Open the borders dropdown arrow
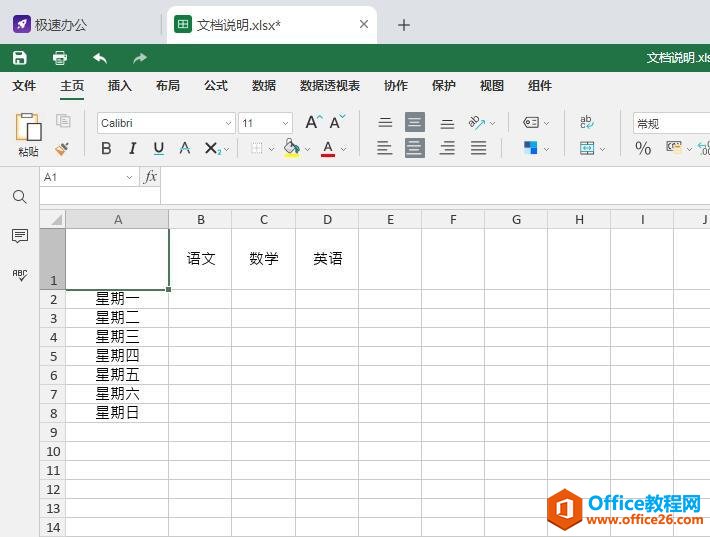Viewport: 710px width, 537px height. [271, 149]
